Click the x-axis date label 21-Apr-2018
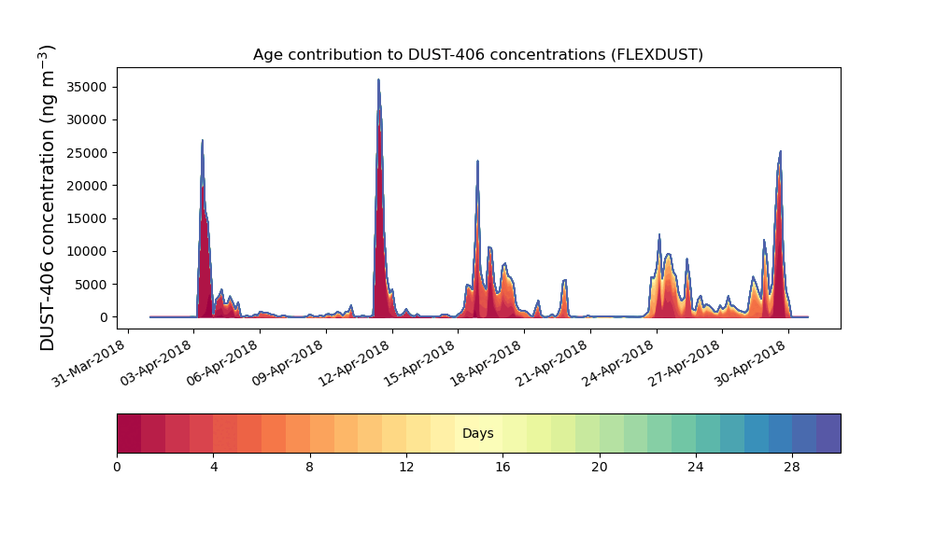 [x=551, y=363]
